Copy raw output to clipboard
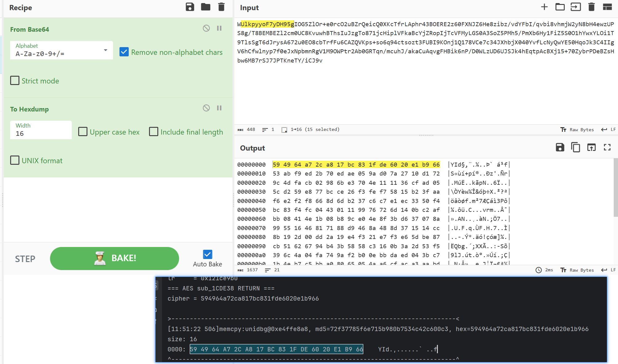Screen dimensions: 618x364 575,148
